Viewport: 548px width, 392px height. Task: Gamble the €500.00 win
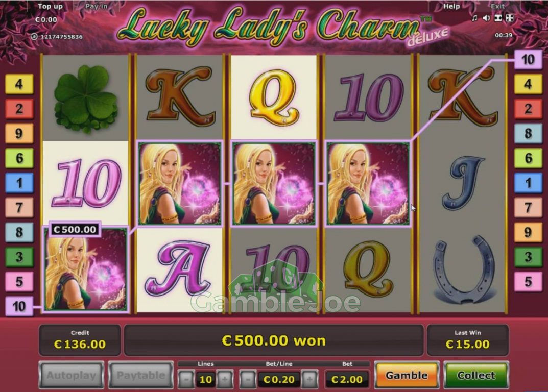[x=407, y=375]
